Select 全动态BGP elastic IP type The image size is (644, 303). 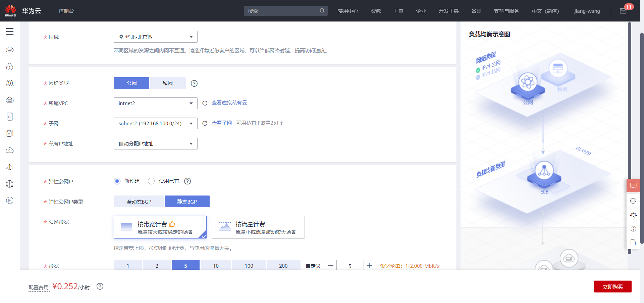coord(139,202)
